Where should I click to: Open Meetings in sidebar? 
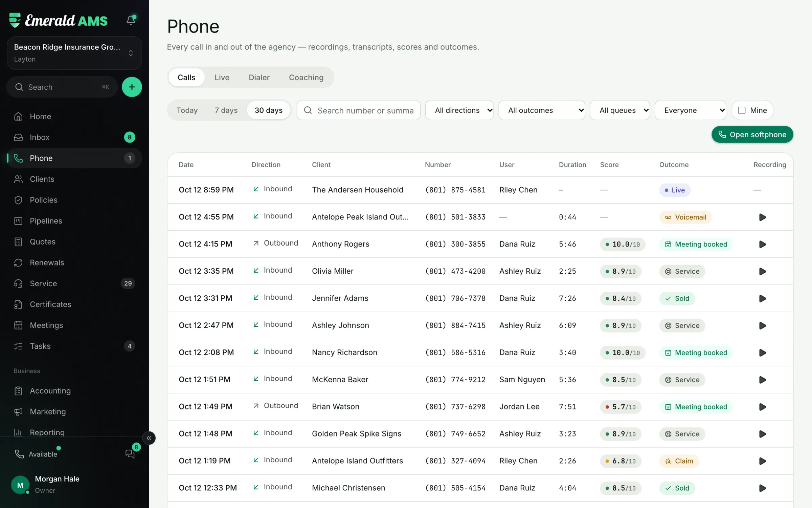(74, 325)
